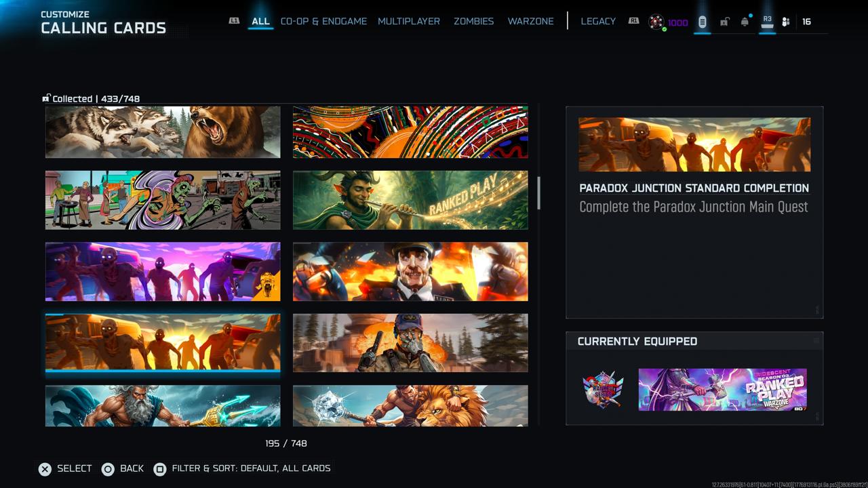Open the LEGACY tab
The image size is (868, 488).
tap(598, 21)
